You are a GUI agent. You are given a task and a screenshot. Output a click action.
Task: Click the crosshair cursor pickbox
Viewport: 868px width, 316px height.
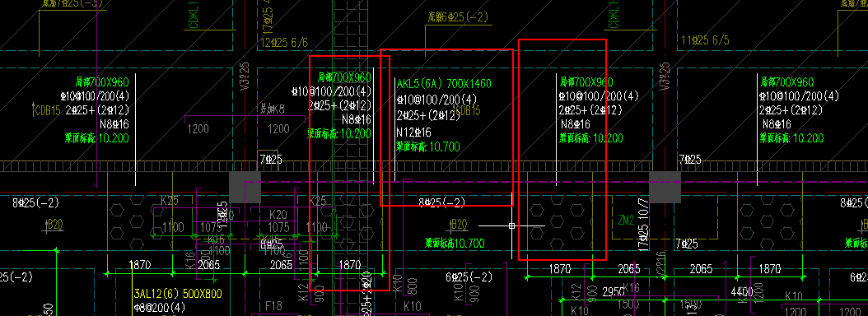(x=512, y=225)
